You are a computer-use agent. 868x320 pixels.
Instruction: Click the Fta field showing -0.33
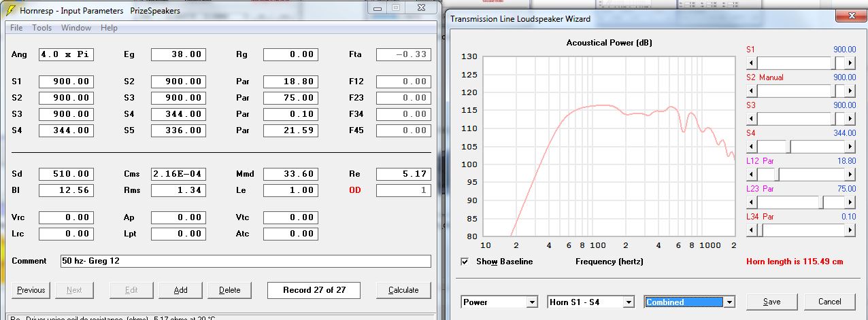tap(403, 54)
